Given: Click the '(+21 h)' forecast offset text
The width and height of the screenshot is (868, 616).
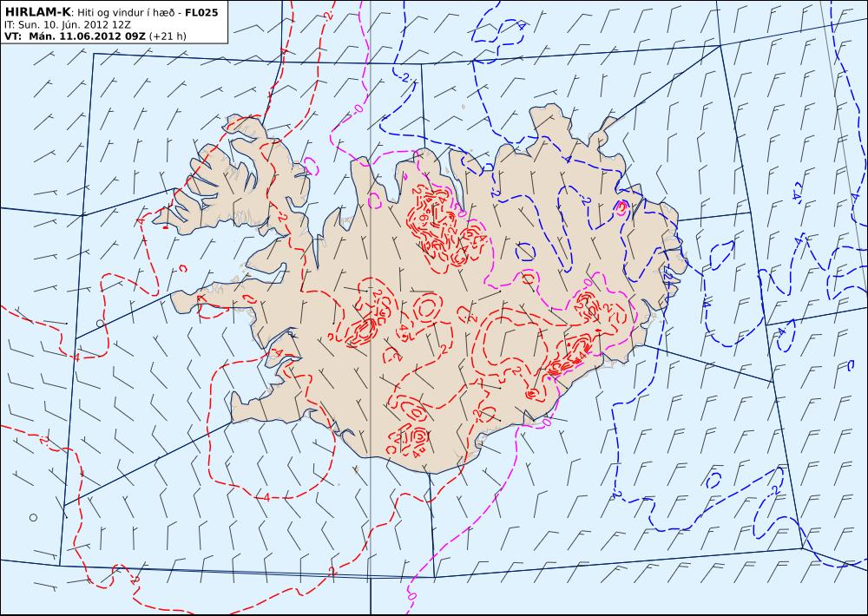Looking at the screenshot, I should point(168,36).
